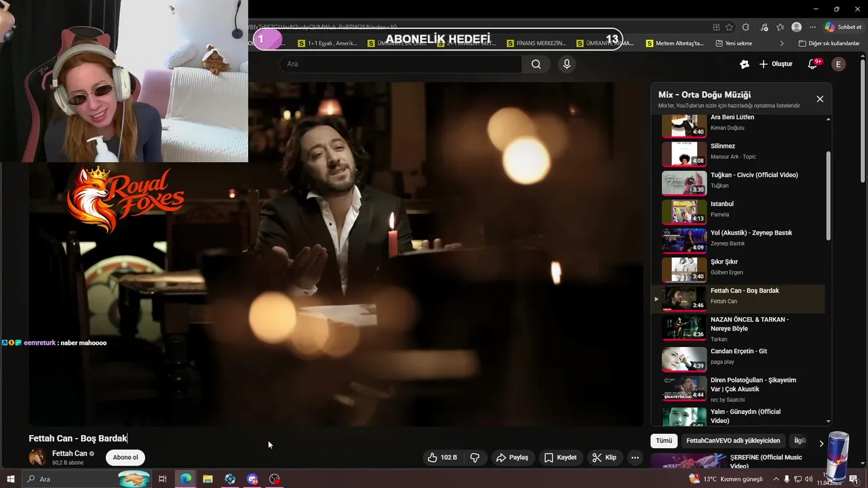The width and height of the screenshot is (868, 488).
Task: Play 'Silinmez' by Mansur Ark
Action: click(x=738, y=152)
